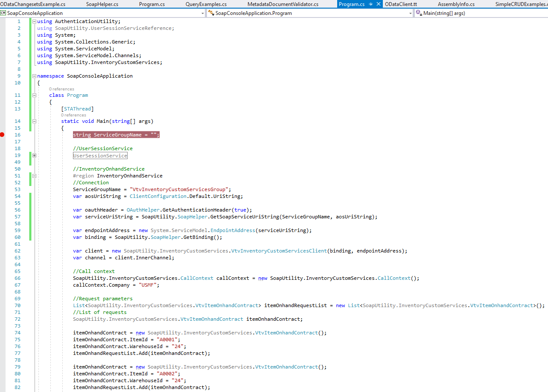Screen dimensions: 548x392
Task: Click //List of requests comment
Action: click(100, 312)
